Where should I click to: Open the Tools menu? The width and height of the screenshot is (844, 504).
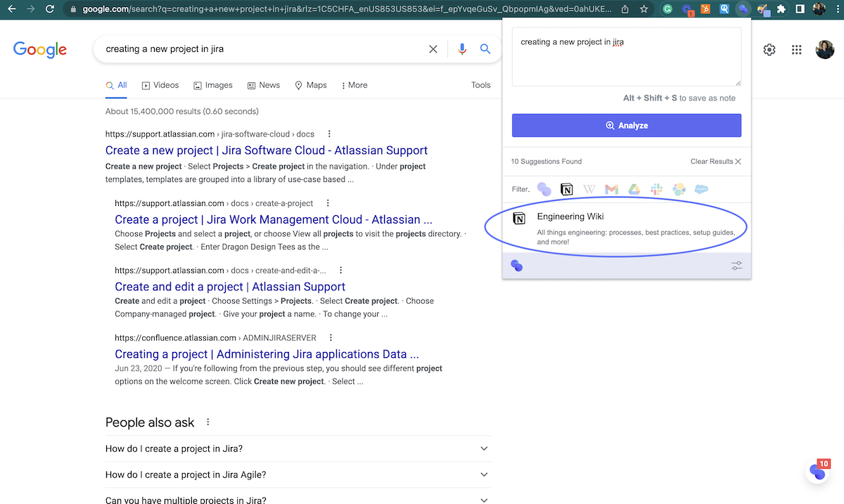tap(481, 85)
